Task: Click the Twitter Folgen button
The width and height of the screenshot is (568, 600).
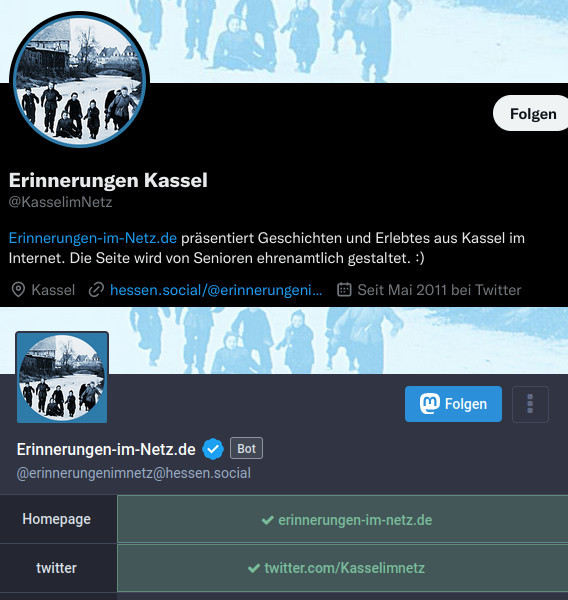Action: 531,113
